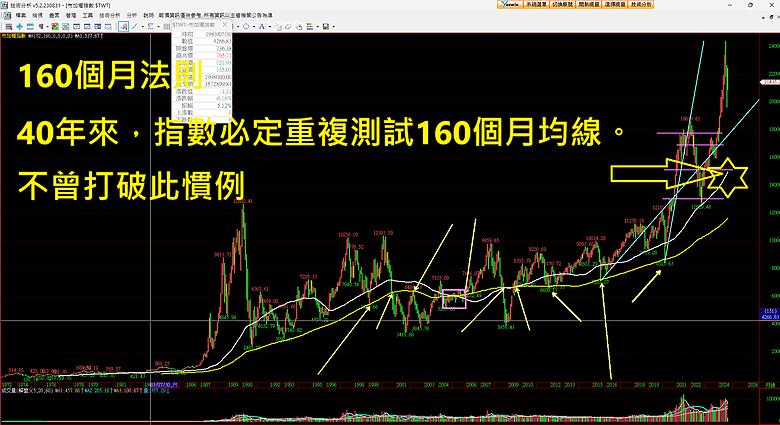The width and height of the screenshot is (780, 425).
Task: Click the highlighted date on time axis
Action: [164, 385]
